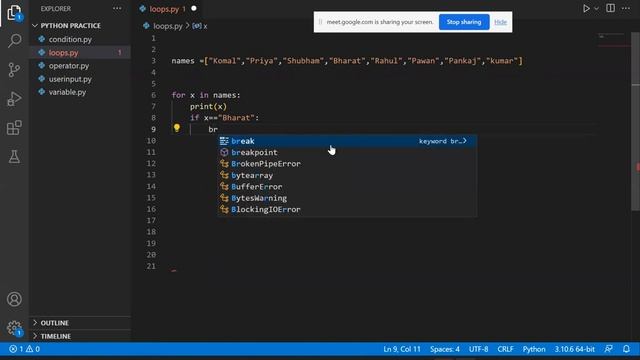The height and width of the screenshot is (360, 640).
Task: Open the notifications bell in status bar
Action: [x=626, y=349]
